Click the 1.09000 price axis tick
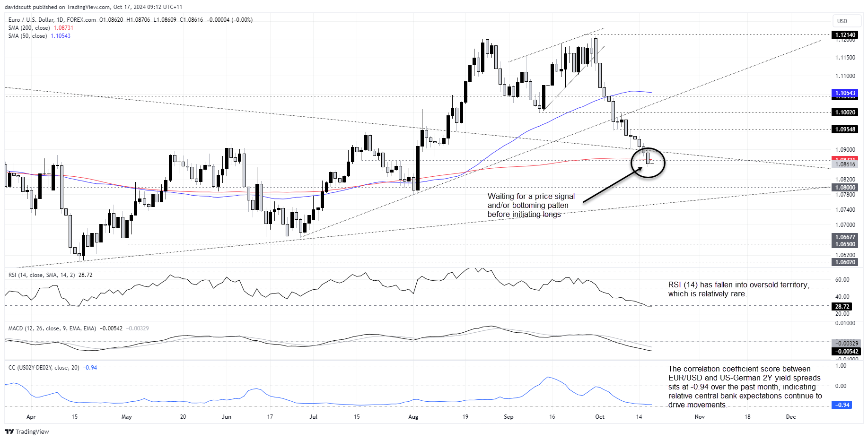This screenshot has height=440, width=868. pyautogui.click(x=845, y=150)
